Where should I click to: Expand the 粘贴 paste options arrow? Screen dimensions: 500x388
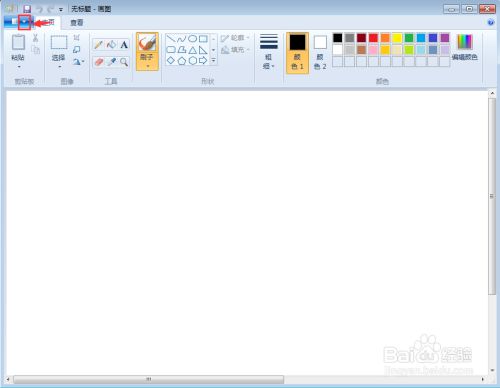pos(18,67)
